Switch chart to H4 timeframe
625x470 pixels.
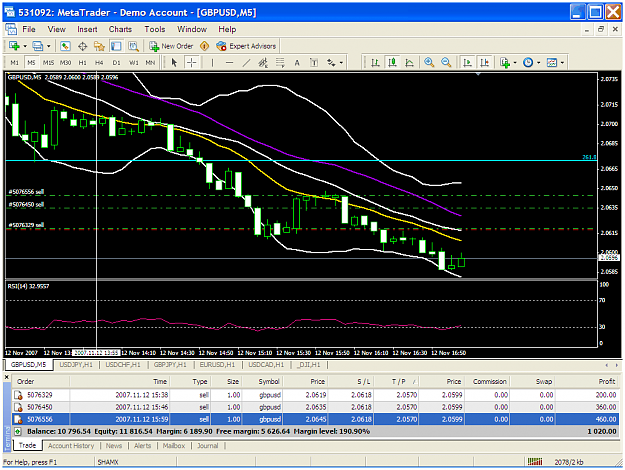click(x=99, y=63)
